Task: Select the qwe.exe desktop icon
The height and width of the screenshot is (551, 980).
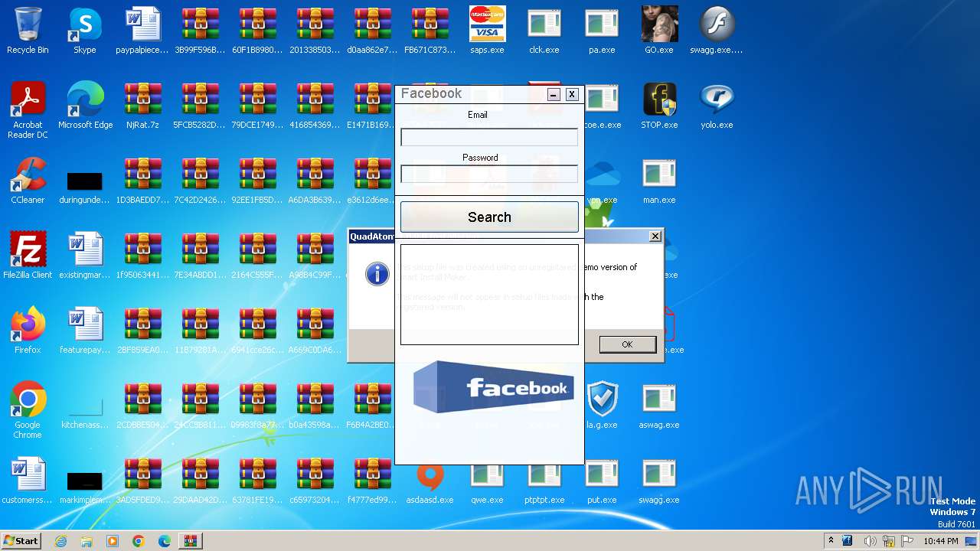Action: (x=487, y=481)
